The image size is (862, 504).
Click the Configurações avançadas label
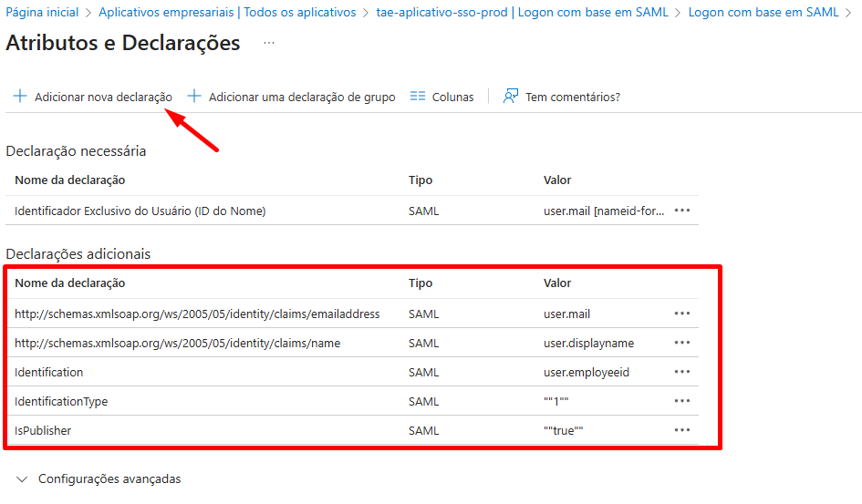[109, 478]
